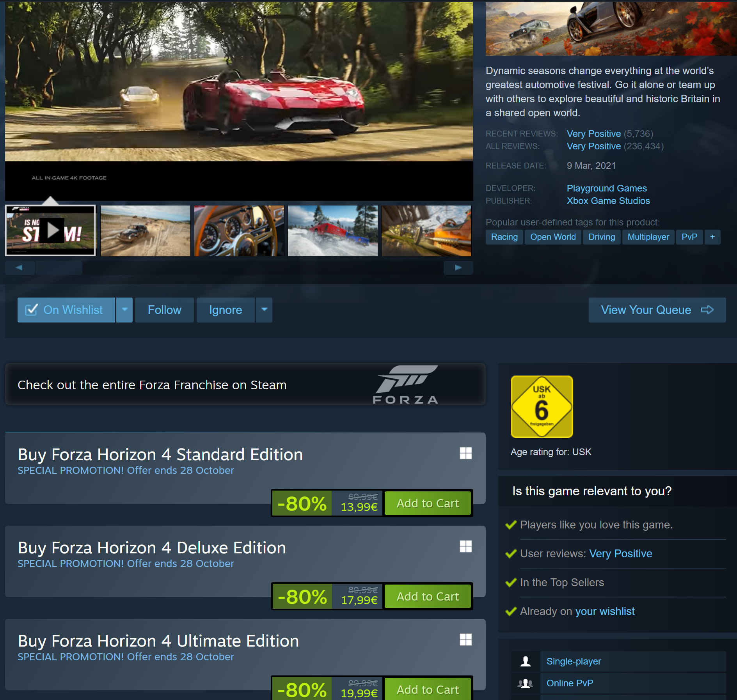Click the plus button to add tags
Viewport: 737px width, 700px height.
[x=712, y=237]
